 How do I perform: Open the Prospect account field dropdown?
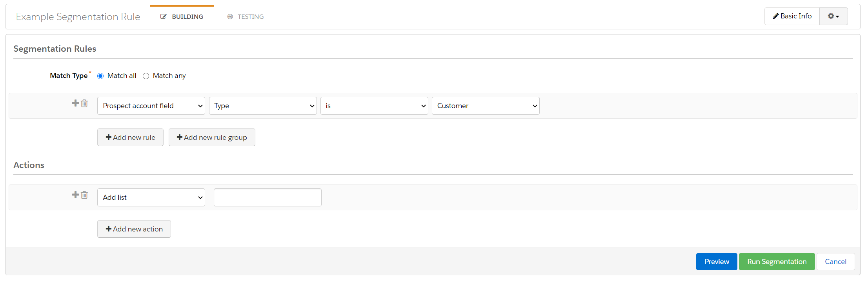tap(151, 106)
